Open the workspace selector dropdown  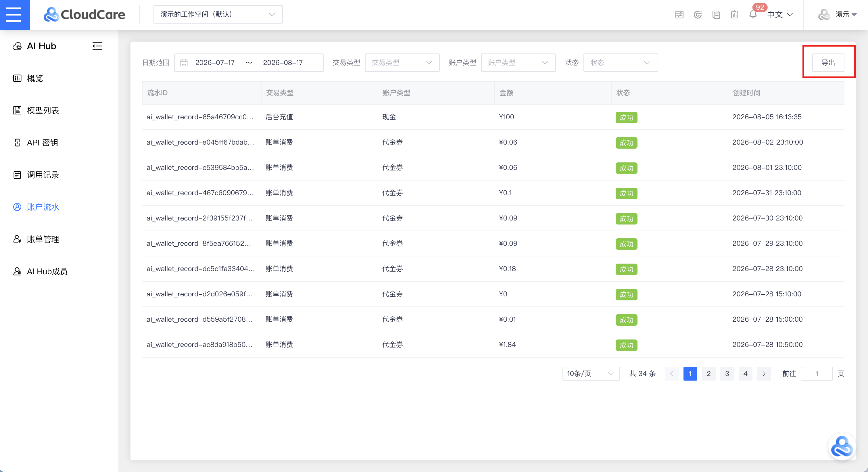pos(218,14)
